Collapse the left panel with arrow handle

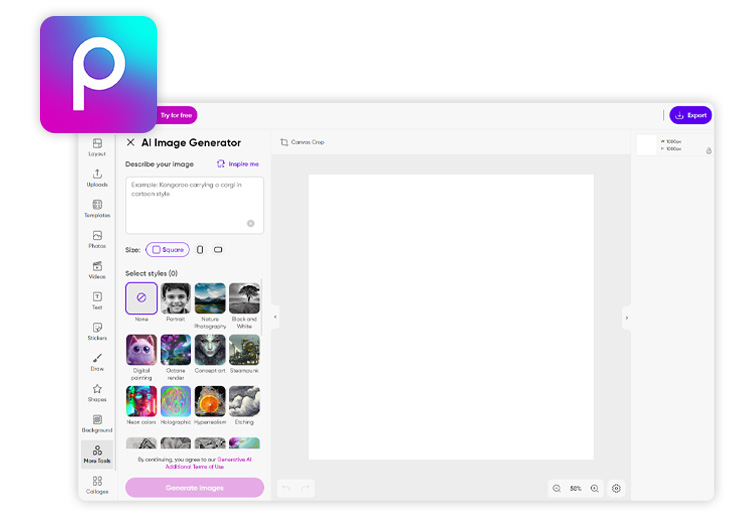pyautogui.click(x=275, y=318)
